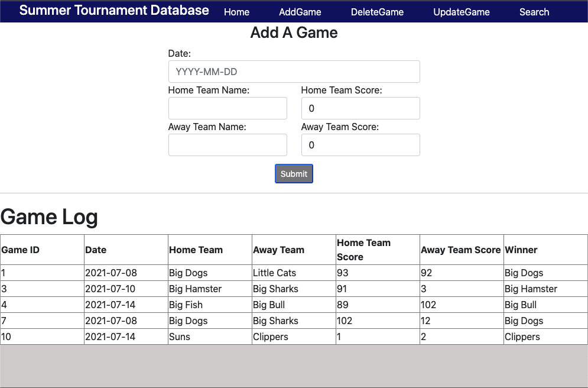Click the Suns home team cell

click(180, 337)
